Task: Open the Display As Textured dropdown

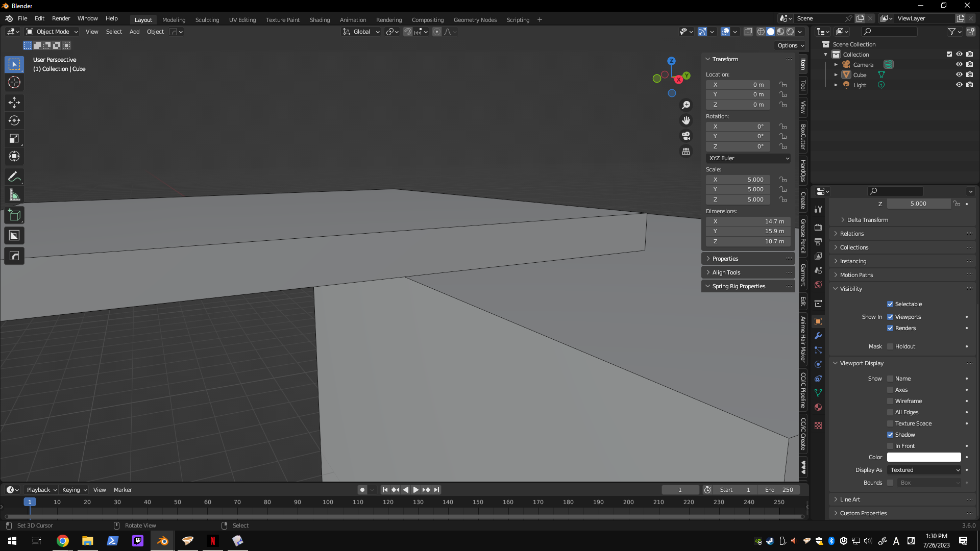Action: click(924, 470)
